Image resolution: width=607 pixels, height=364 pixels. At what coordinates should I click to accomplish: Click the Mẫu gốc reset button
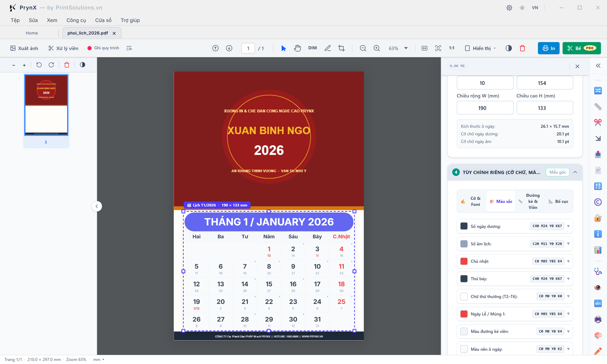[x=557, y=172]
